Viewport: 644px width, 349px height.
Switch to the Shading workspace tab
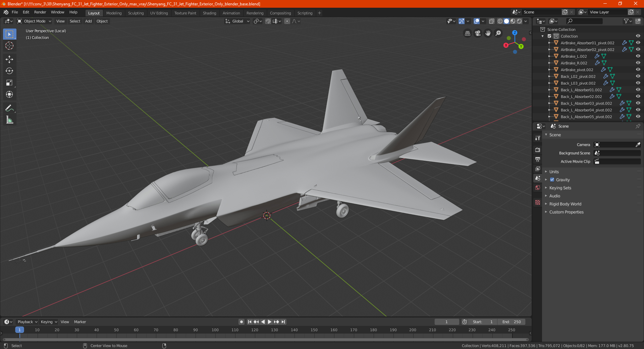[209, 13]
